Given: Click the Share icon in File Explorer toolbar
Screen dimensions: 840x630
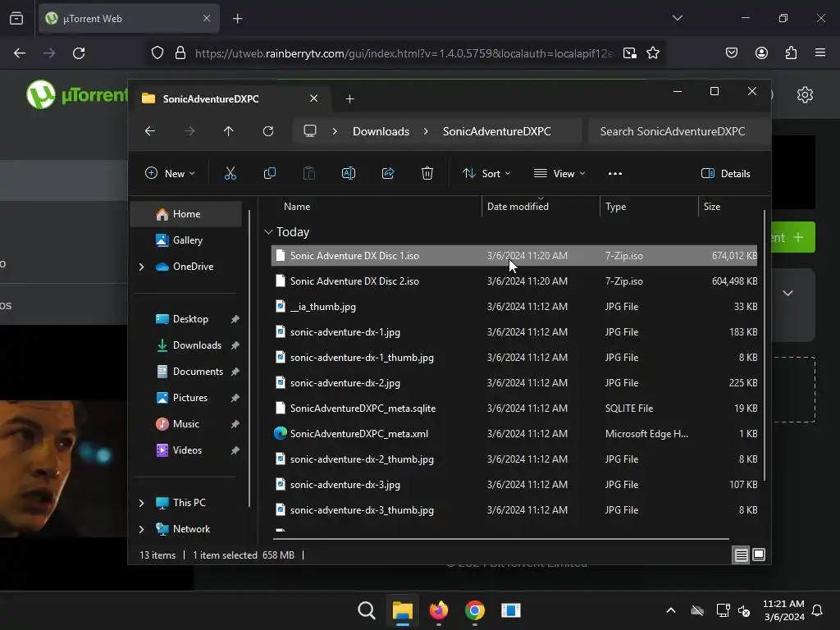Looking at the screenshot, I should [x=388, y=173].
